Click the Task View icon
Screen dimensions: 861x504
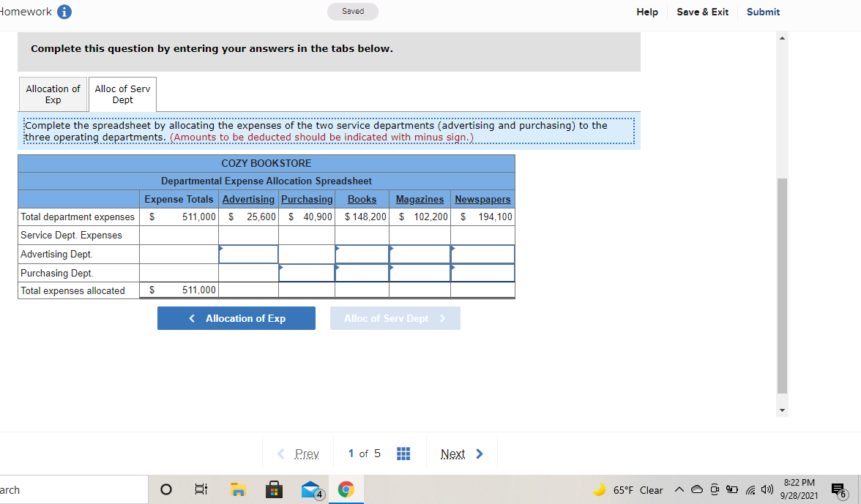201,489
